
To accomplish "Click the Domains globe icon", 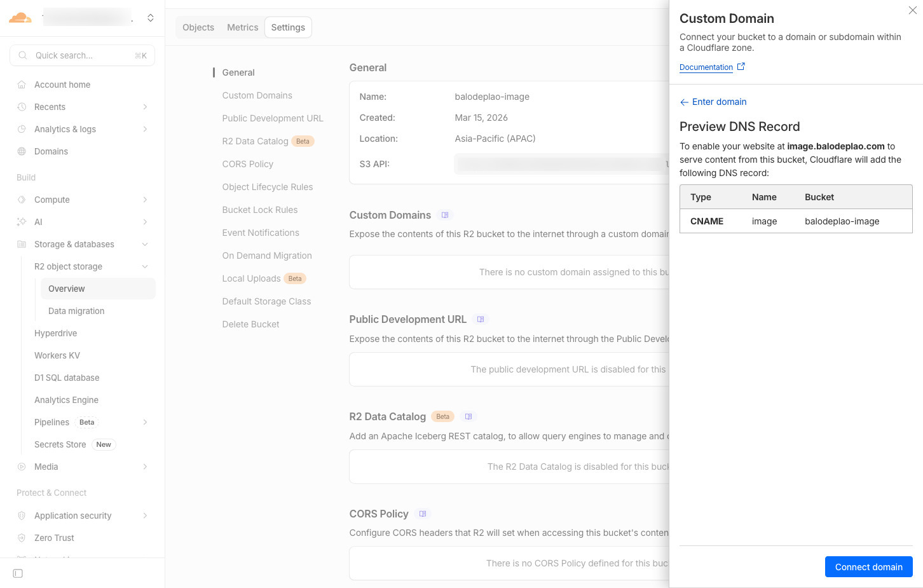I will pyautogui.click(x=22, y=151).
